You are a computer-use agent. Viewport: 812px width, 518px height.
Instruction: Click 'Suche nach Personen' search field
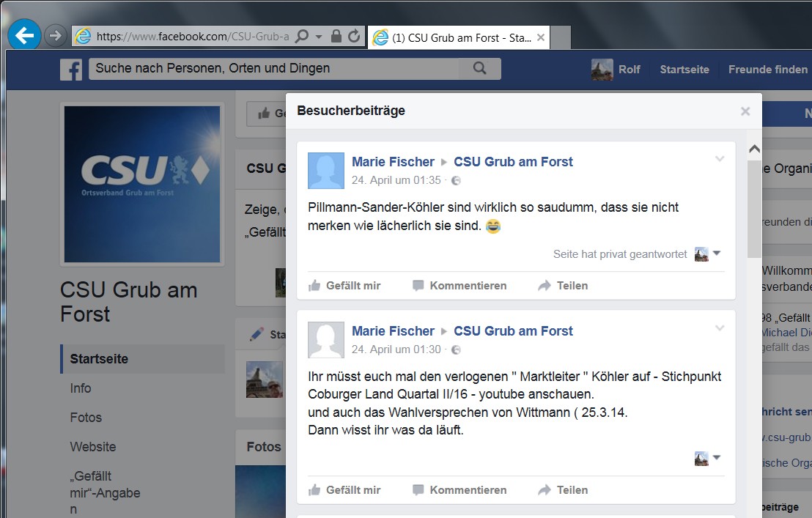click(273, 68)
